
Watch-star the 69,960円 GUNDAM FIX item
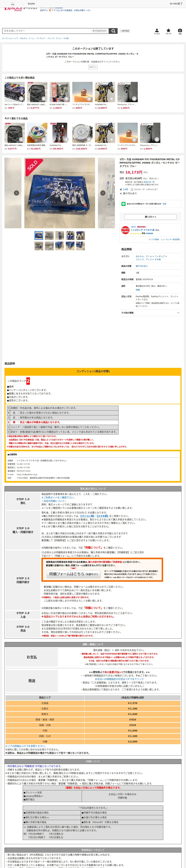coord(66,139)
